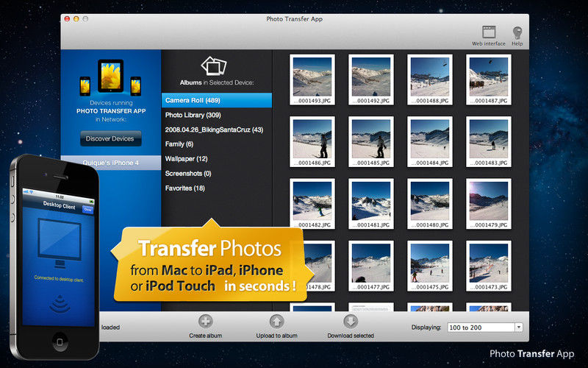Click the Help lightbulb icon
The width and height of the screenshot is (588, 368).
pyautogui.click(x=517, y=32)
